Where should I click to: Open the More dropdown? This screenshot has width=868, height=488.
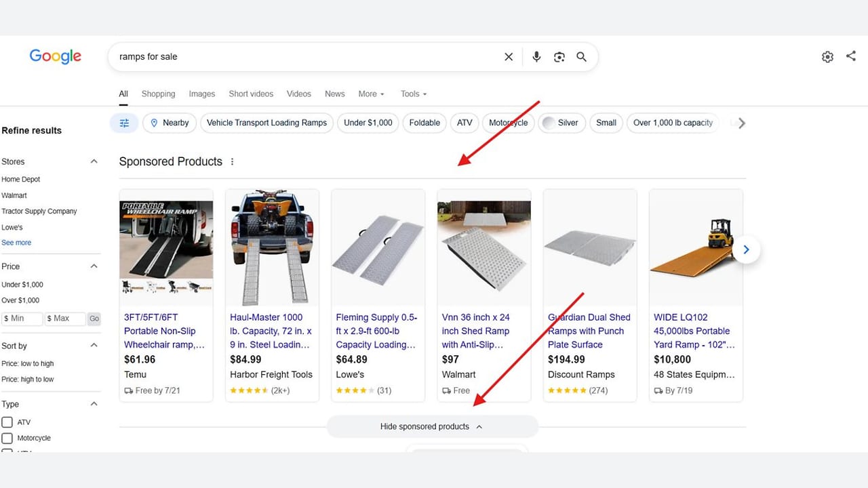[372, 94]
